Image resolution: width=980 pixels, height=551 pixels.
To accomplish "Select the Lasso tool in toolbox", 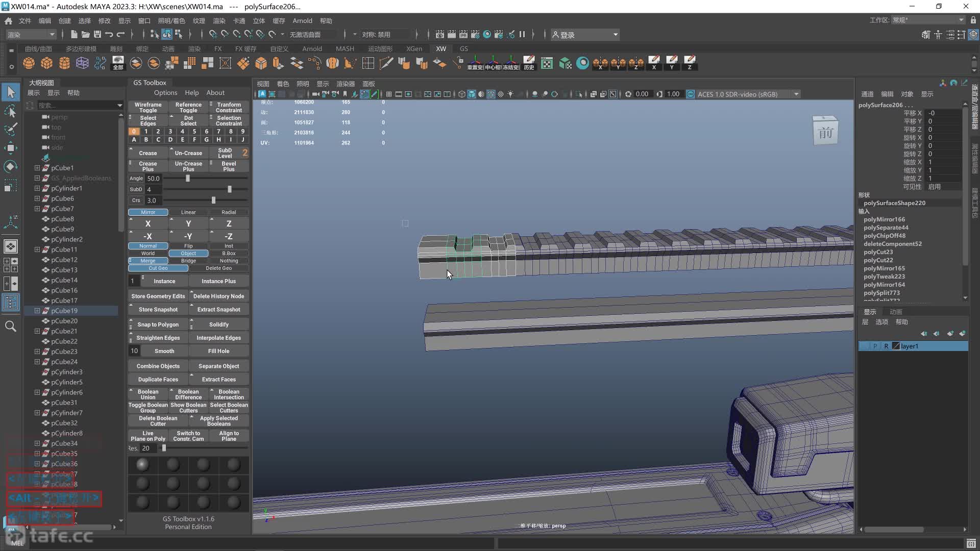I will tap(11, 111).
